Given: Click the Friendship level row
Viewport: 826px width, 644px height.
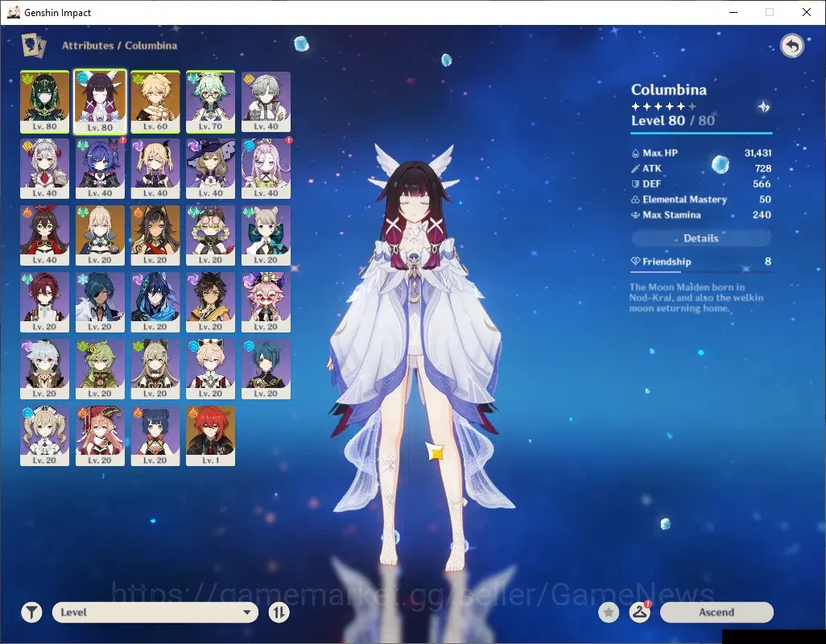Looking at the screenshot, I should 701,262.
